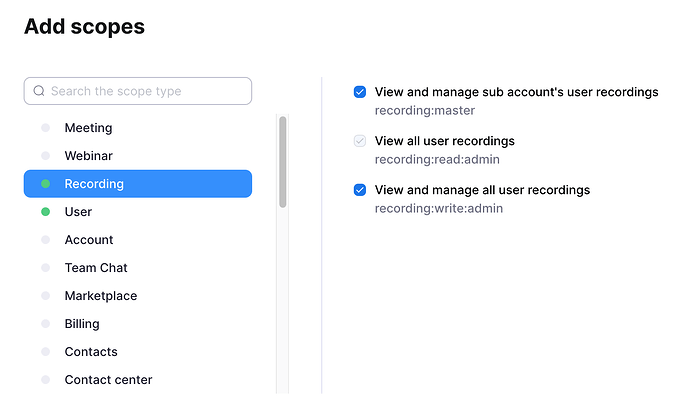
Task: Open the Webinar scope category
Action: [88, 156]
